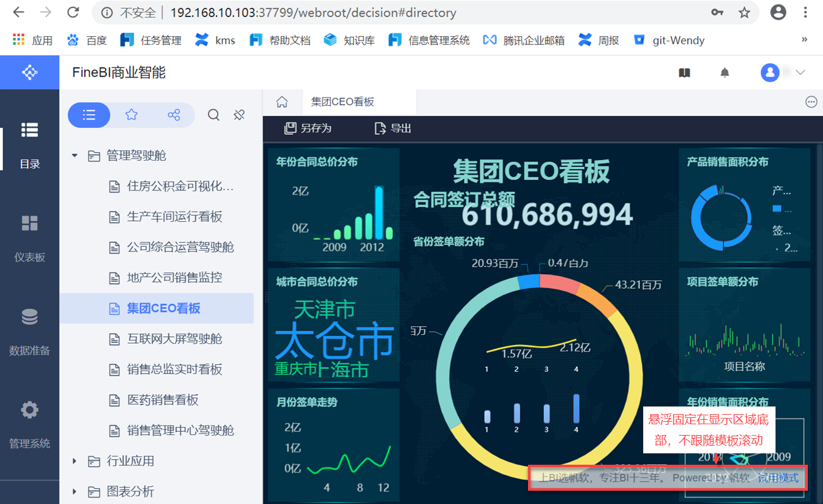Open the 信息管理系统 bookmark
The width and height of the screenshot is (823, 504).
pyautogui.click(x=429, y=40)
